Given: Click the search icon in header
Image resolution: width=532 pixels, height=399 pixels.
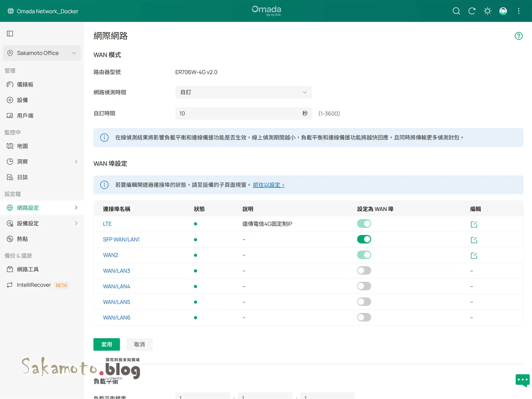Looking at the screenshot, I should [456, 11].
